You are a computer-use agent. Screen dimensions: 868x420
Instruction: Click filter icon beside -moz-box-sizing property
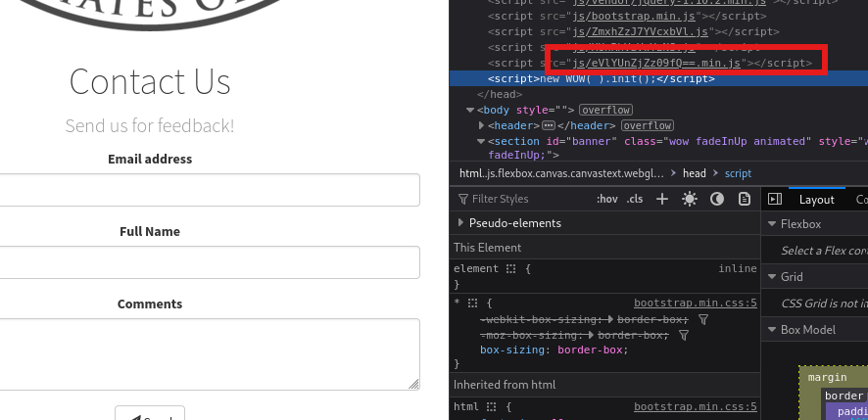tap(684, 336)
